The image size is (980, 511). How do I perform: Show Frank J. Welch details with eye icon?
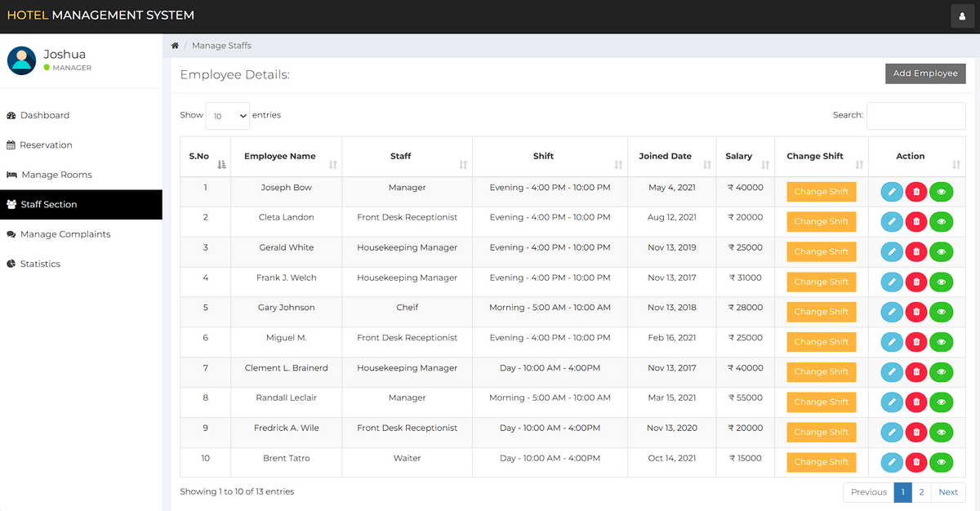click(x=941, y=282)
